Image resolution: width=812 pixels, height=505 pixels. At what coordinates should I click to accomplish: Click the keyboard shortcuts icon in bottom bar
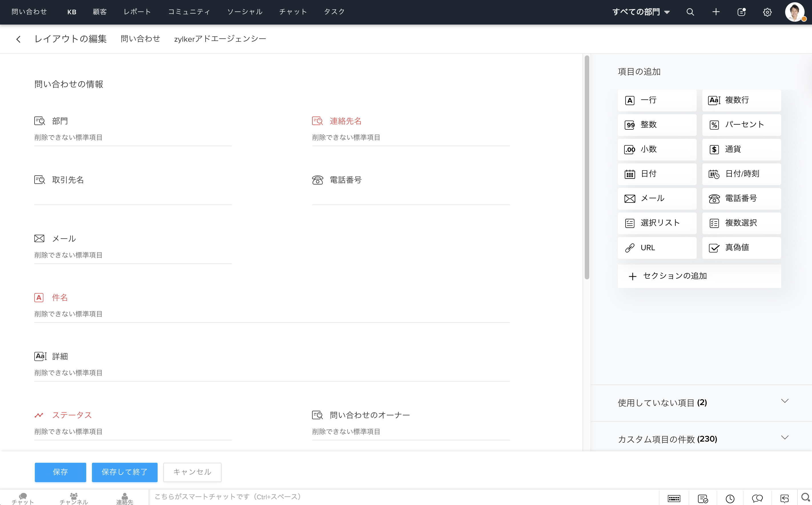674,499
